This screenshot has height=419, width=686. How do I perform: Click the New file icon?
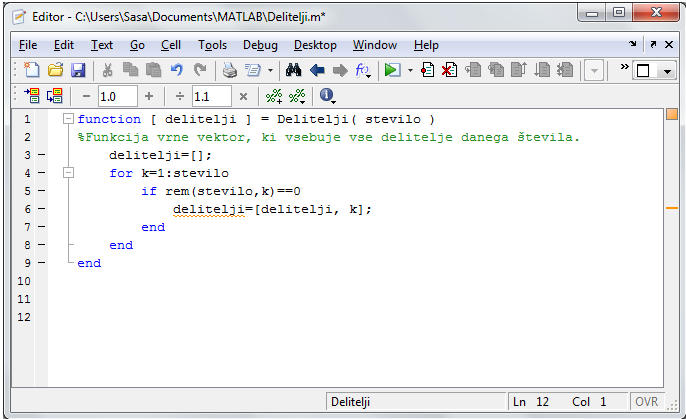(31, 70)
